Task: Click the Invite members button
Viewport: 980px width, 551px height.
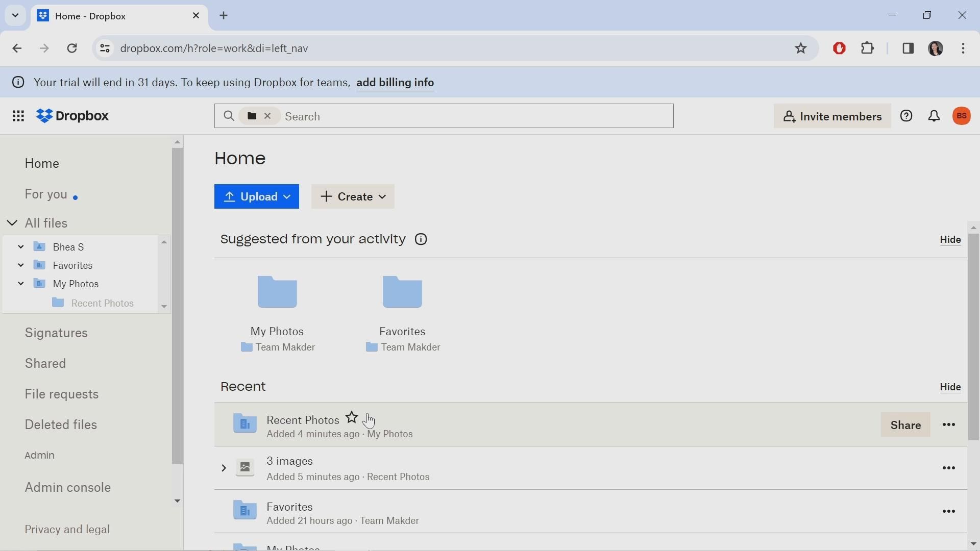Action: (x=832, y=116)
